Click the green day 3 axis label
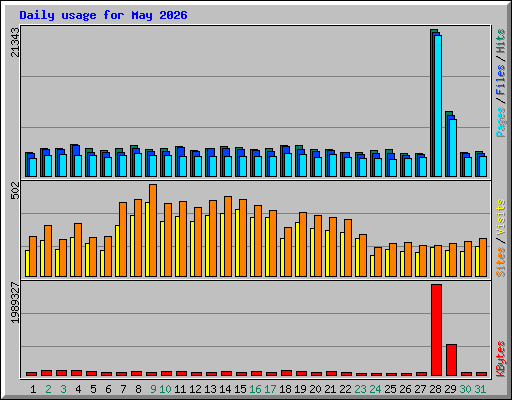 [x=63, y=389]
